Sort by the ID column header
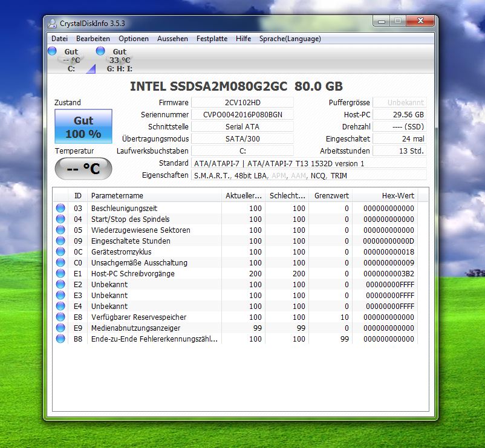This screenshot has height=448, width=485. 77,195
